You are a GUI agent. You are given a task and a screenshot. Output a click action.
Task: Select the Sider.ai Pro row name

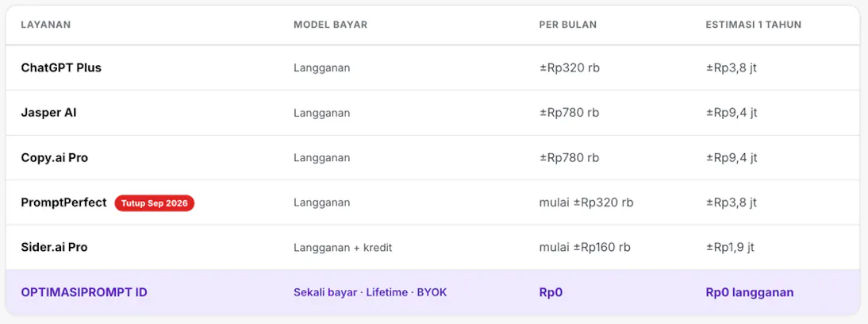tap(54, 248)
